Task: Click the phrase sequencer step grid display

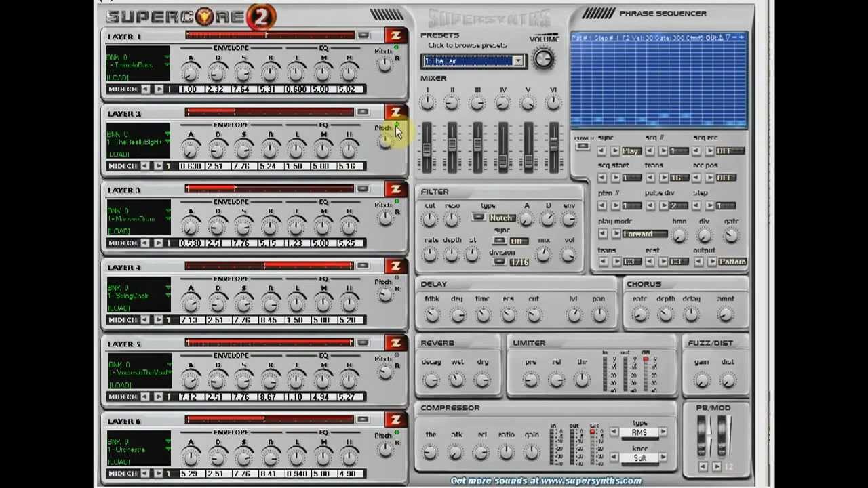Action: [x=659, y=80]
